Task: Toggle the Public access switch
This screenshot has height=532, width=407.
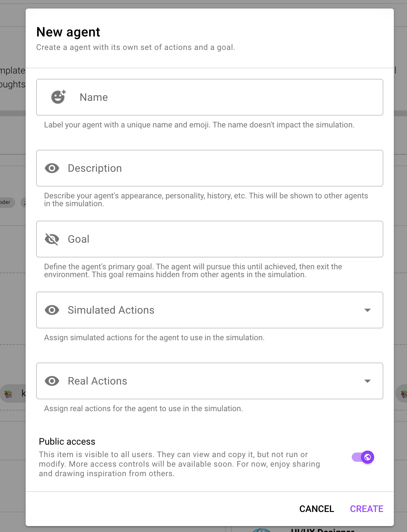Action: [363, 457]
